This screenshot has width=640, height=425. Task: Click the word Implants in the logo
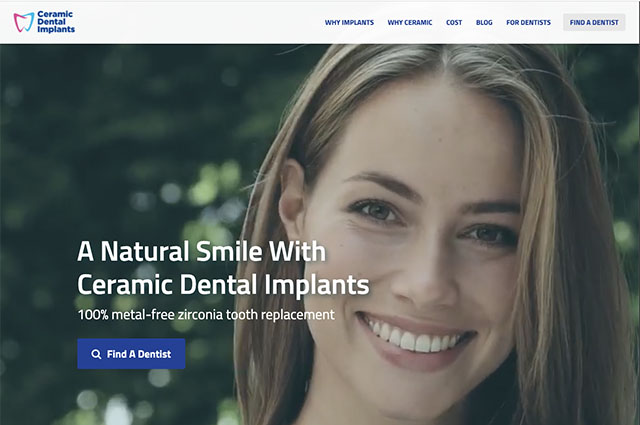click(56, 29)
